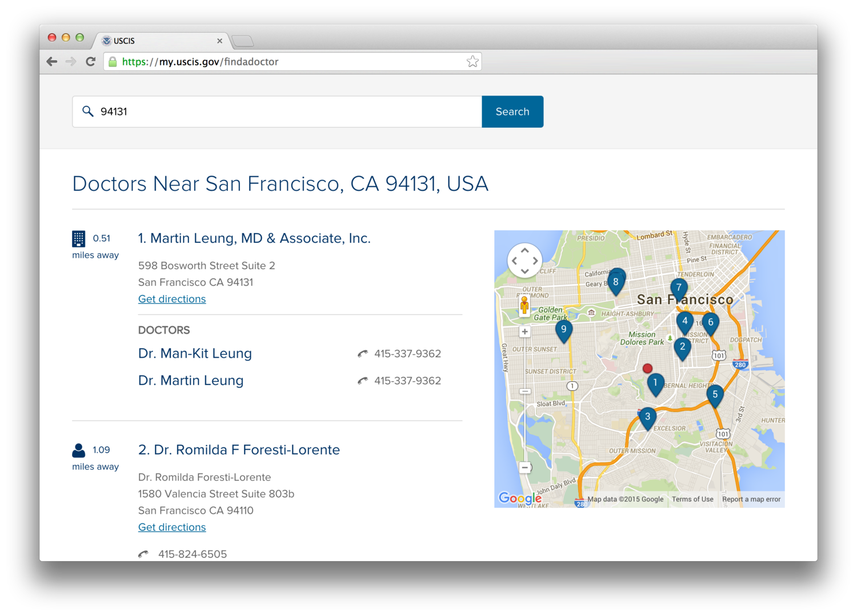Click the address line San Francisco CA 94131
Viewport: 857px width, 616px height.
195,282
